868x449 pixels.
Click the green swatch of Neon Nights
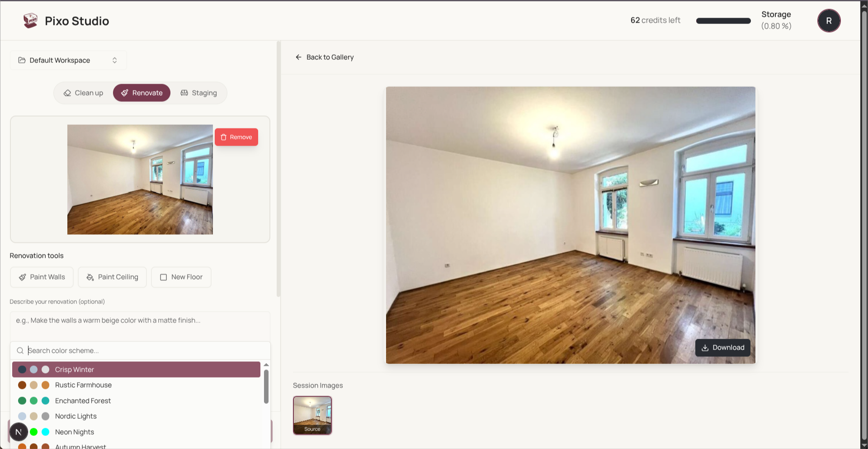click(x=33, y=432)
